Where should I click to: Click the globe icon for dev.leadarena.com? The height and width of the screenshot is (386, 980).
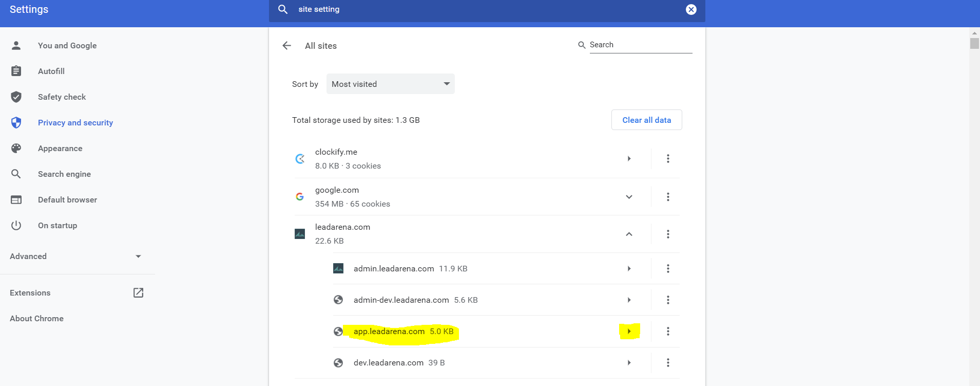click(338, 363)
